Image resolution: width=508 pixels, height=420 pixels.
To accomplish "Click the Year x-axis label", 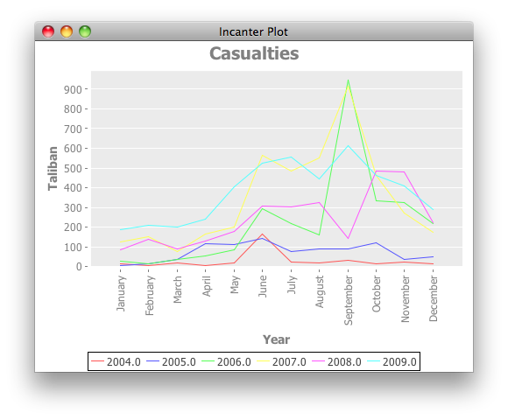I will (x=276, y=339).
